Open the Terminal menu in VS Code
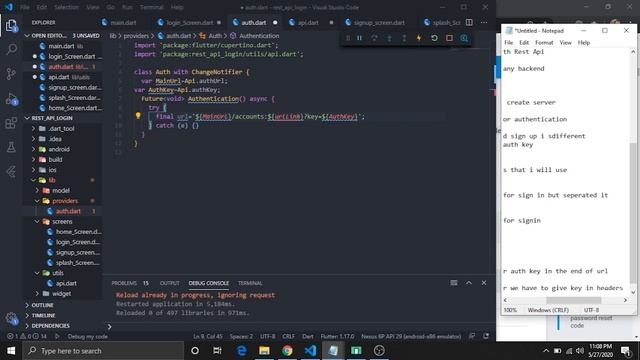640x360 pixels. 151,7
